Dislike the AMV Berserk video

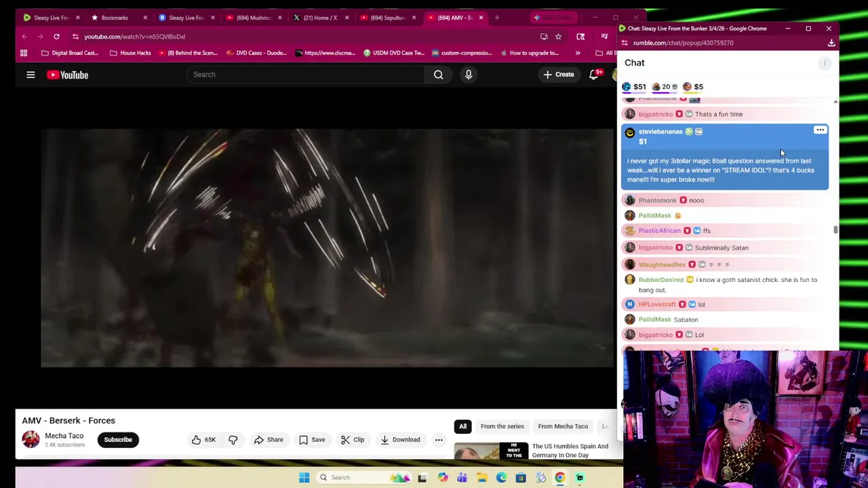pos(233,440)
